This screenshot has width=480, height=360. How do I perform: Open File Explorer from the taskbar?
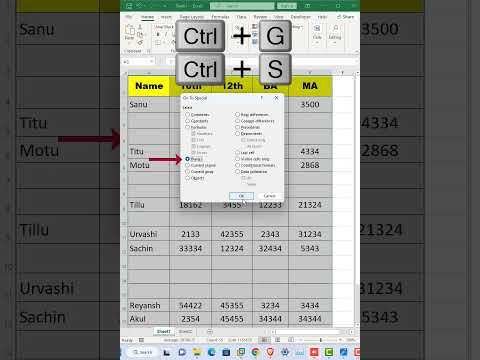197,352
